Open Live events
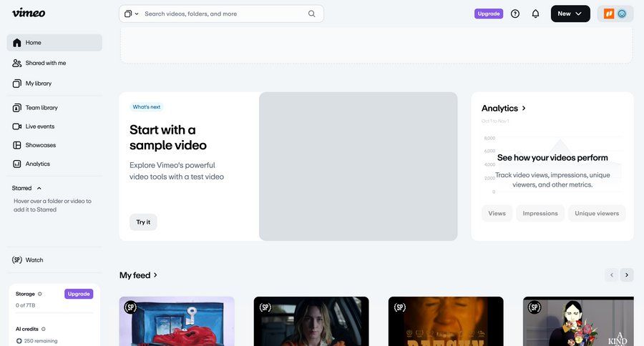Screen dimensions: 644x346 click(x=54, y=127)
